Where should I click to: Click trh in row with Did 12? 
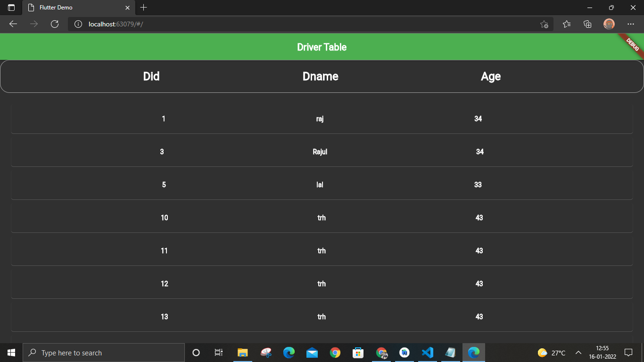(x=322, y=284)
